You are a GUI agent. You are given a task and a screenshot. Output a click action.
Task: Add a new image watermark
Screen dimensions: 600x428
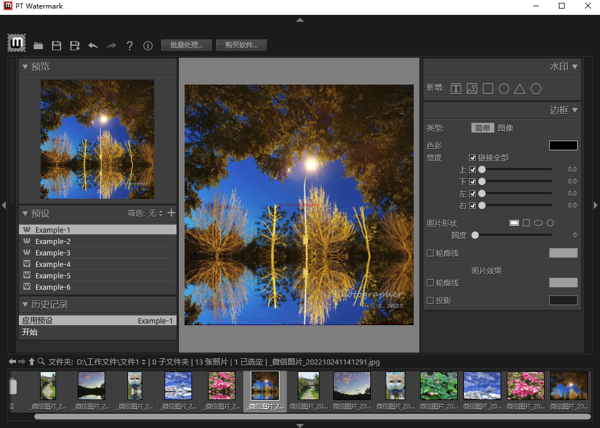[472, 89]
